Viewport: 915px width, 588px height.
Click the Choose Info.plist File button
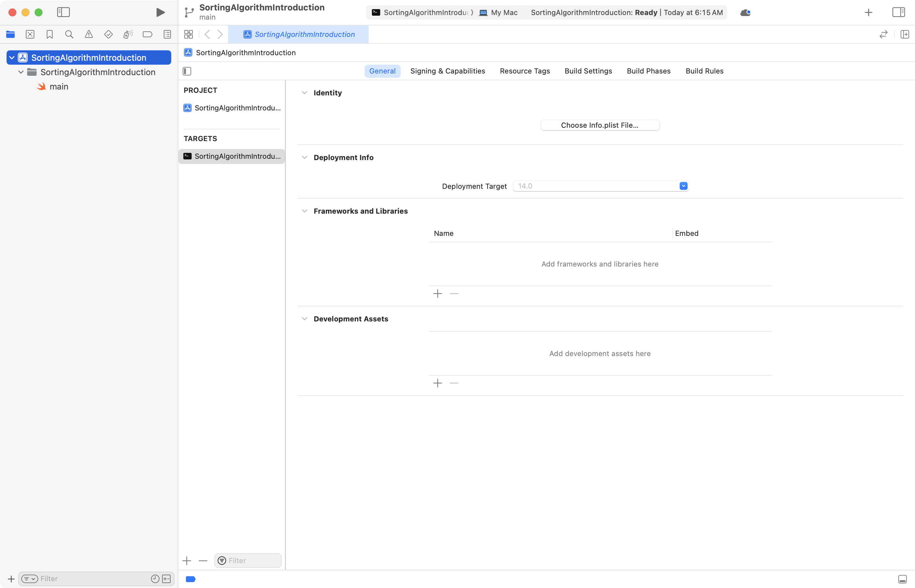coord(600,125)
